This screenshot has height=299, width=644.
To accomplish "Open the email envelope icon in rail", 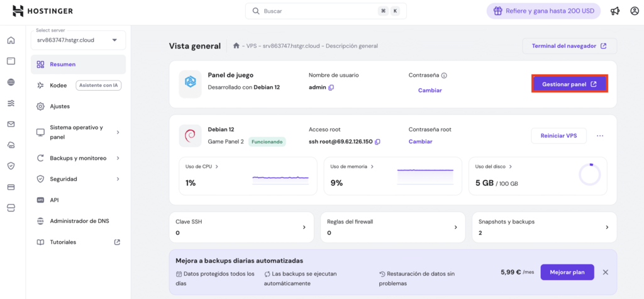I will 11,124.
